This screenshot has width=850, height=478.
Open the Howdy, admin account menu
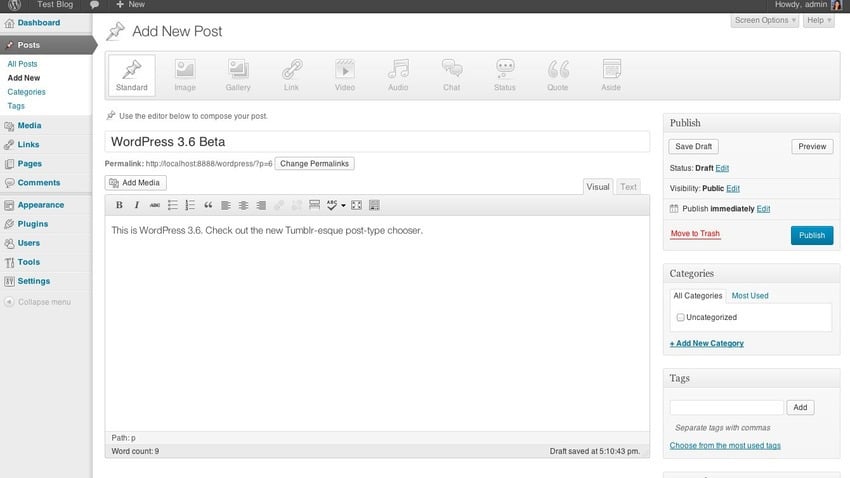pos(808,4)
